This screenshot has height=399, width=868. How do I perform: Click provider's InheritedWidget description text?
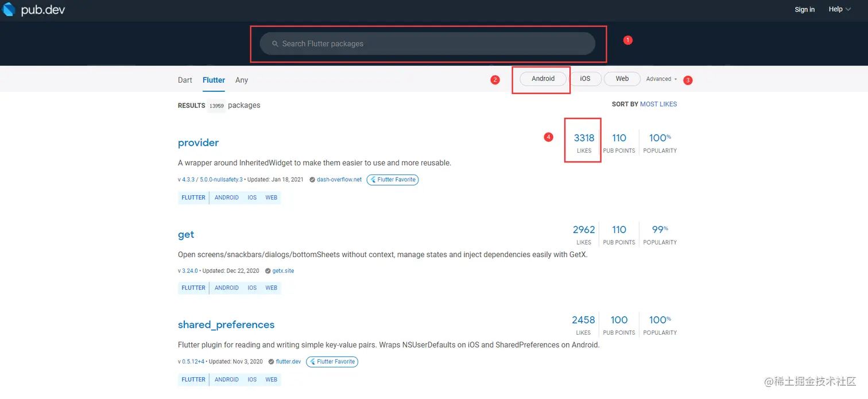315,163
